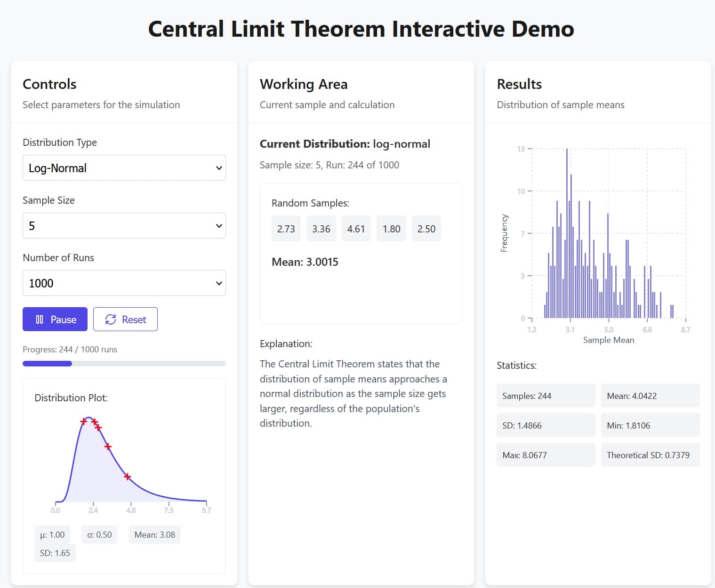
Task: Click the circular arrows reset icon
Action: pos(111,319)
